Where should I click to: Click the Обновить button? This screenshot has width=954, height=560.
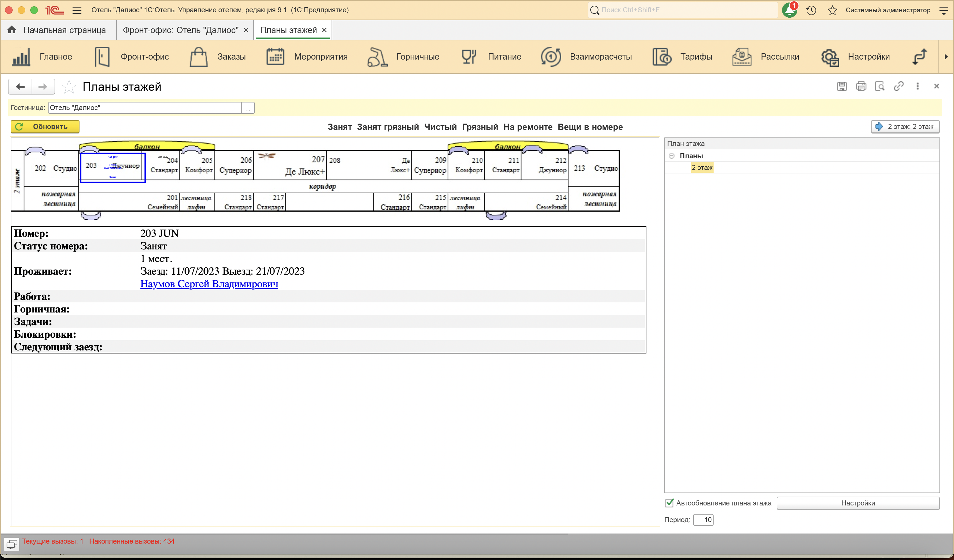45,127
